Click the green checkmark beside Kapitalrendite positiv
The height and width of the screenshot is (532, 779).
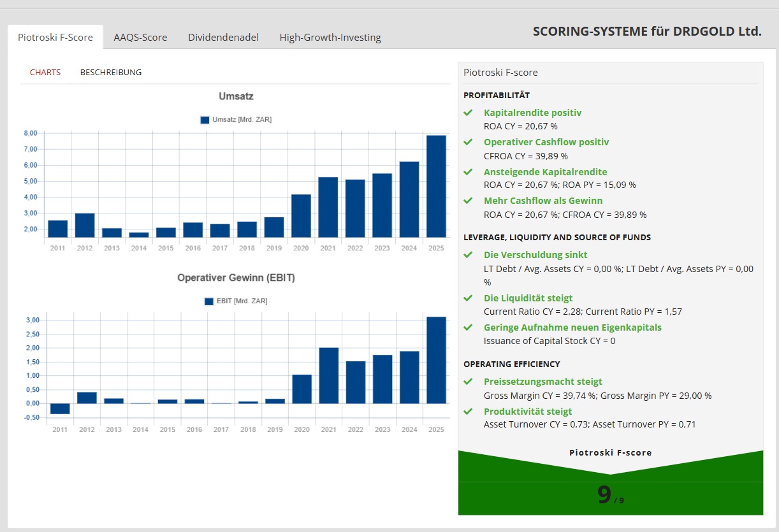tap(468, 113)
